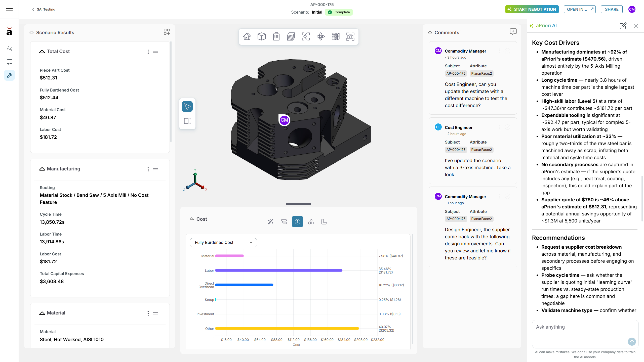
Task: Mark the Cost Engineer comment as resolved
Action: coord(508,127)
